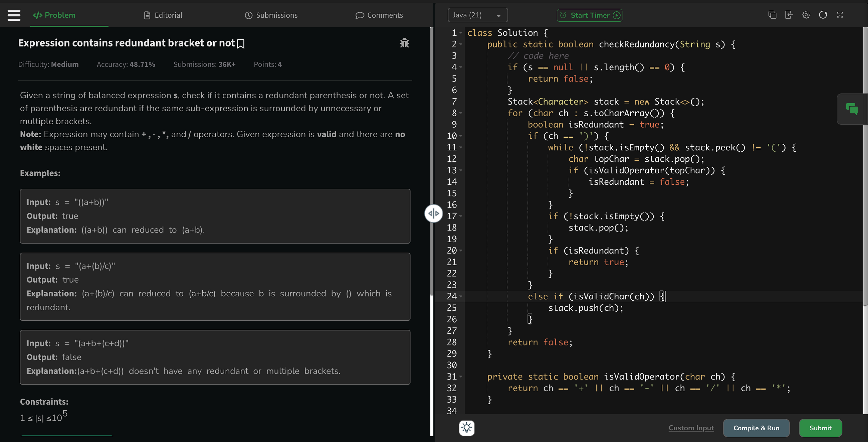Open the Java (21) language dropdown
The width and height of the screenshot is (868, 442).
(x=477, y=15)
